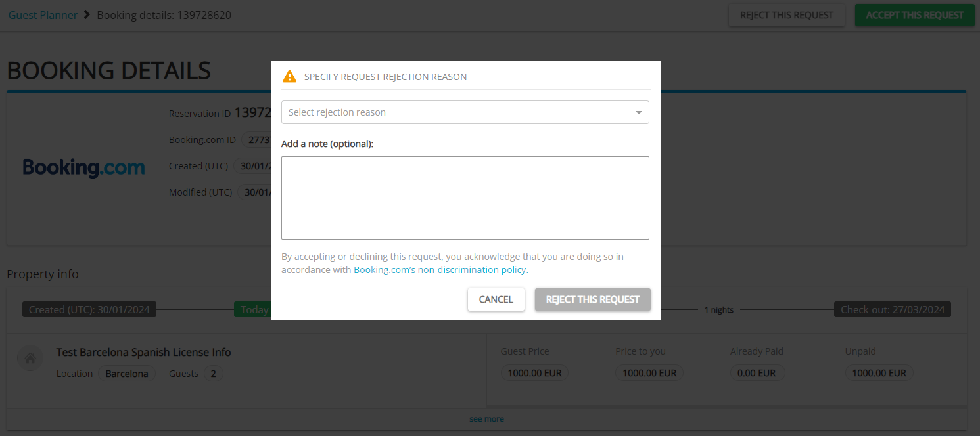Go to Guest Planner breadcrumb link

(43, 15)
